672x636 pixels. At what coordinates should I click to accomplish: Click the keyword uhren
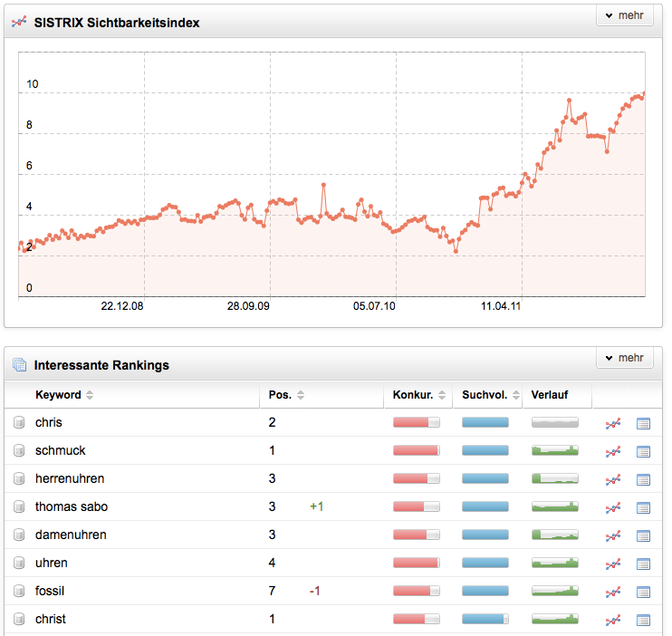point(52,564)
